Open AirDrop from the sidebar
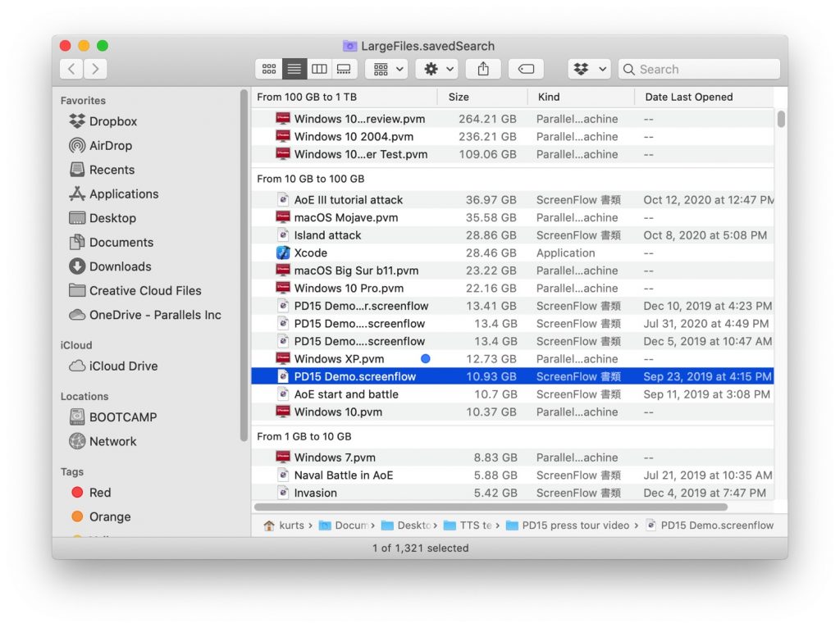Viewport: 840px width, 628px height. (x=110, y=145)
